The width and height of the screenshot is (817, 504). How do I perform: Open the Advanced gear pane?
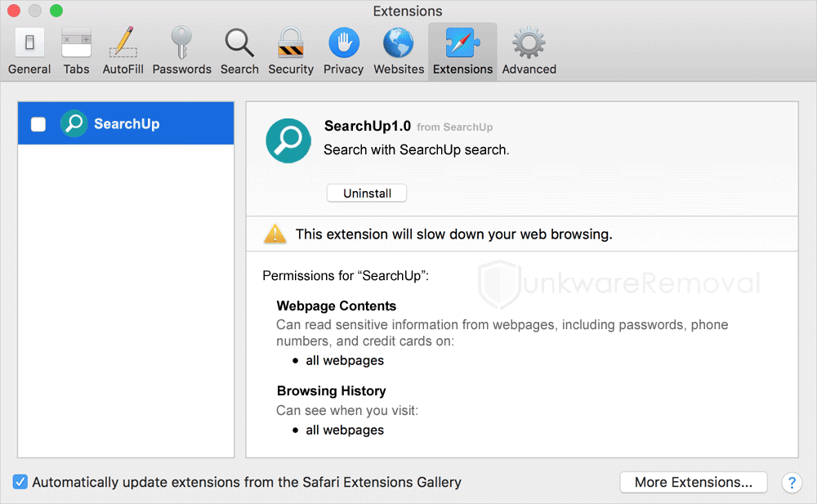click(529, 51)
